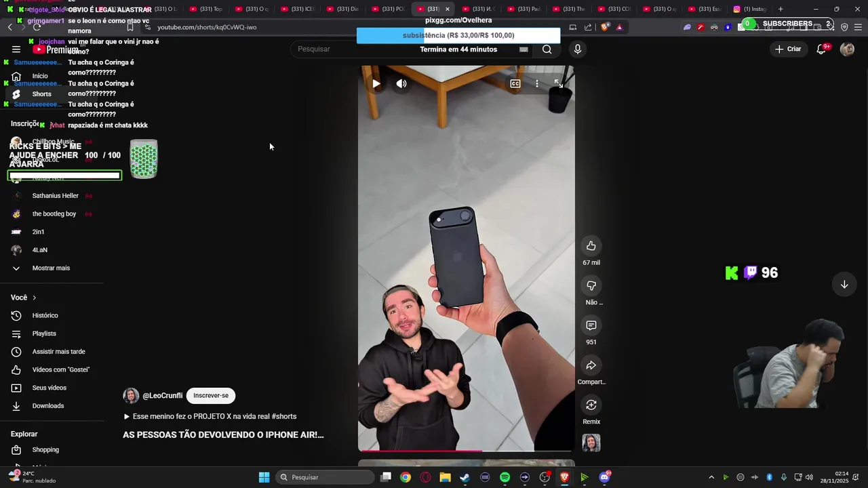Subscribe with the Inscrever-se button
The width and height of the screenshot is (868, 488).
point(211,396)
